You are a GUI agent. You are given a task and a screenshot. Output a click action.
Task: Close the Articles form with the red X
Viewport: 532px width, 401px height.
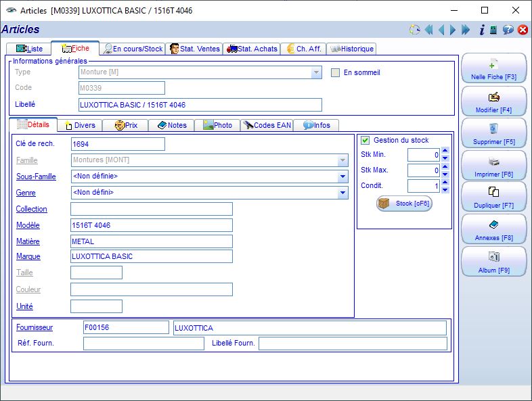(523, 30)
